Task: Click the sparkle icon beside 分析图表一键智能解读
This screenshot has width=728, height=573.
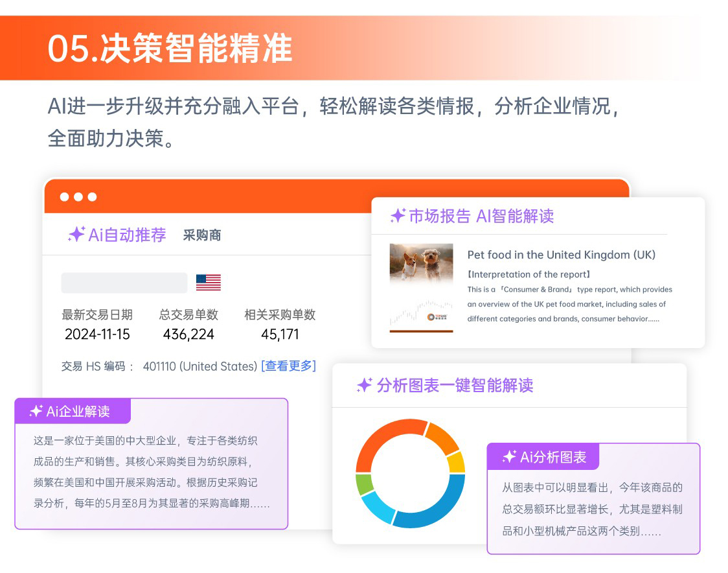Action: 365,386
